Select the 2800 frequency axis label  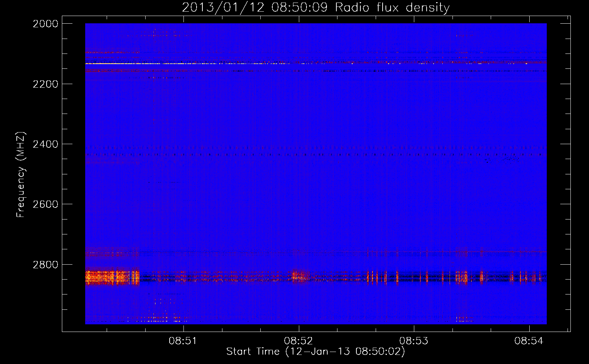(46, 264)
